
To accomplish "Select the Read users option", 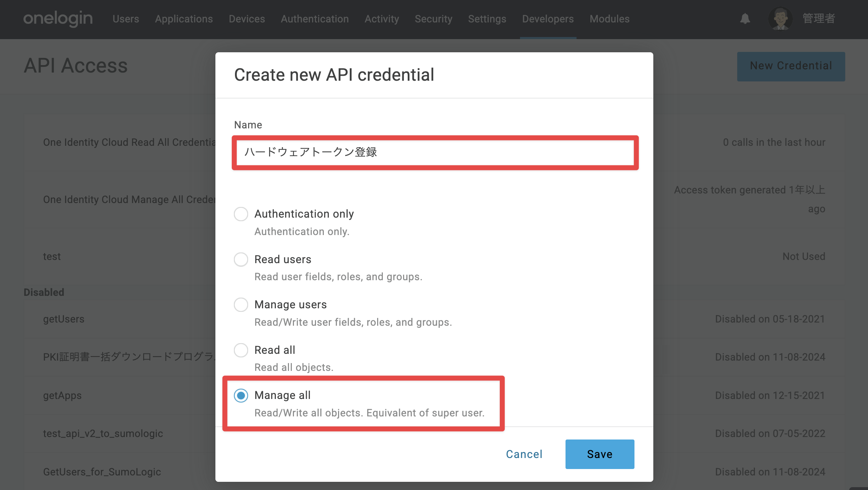I will [x=241, y=260].
